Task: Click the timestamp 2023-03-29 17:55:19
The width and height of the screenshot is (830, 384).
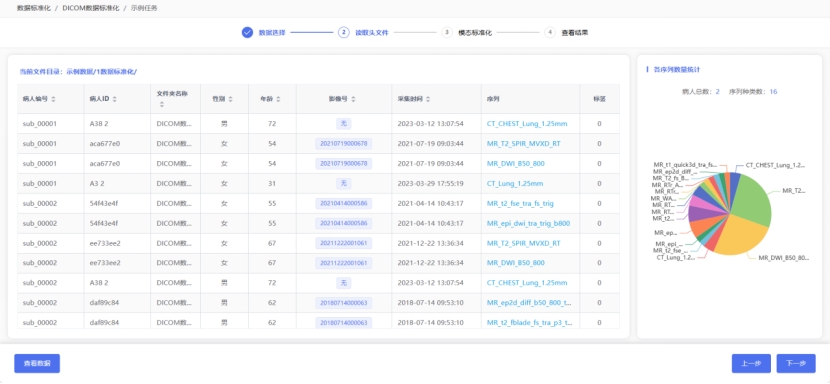Action: point(430,184)
